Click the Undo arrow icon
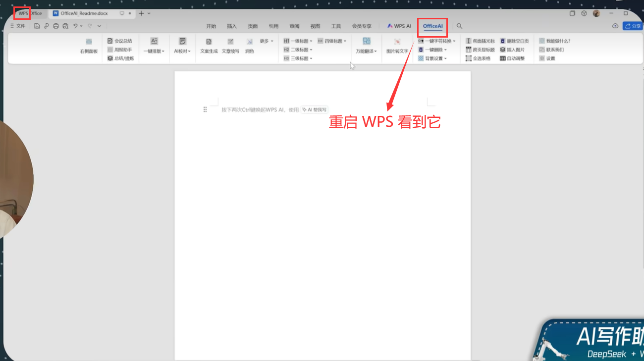 click(x=75, y=26)
